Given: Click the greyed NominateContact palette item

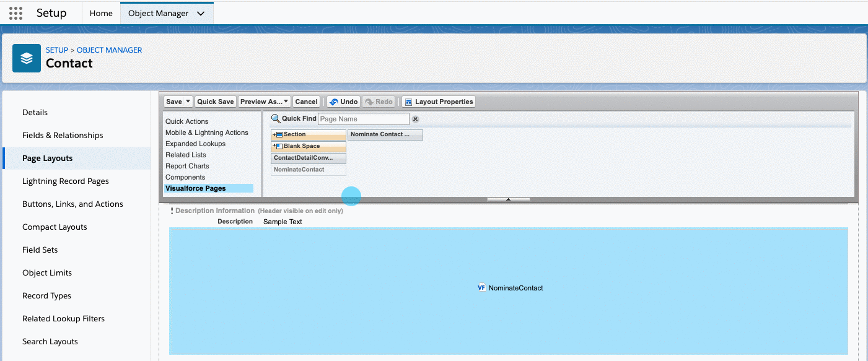Looking at the screenshot, I should pos(309,170).
